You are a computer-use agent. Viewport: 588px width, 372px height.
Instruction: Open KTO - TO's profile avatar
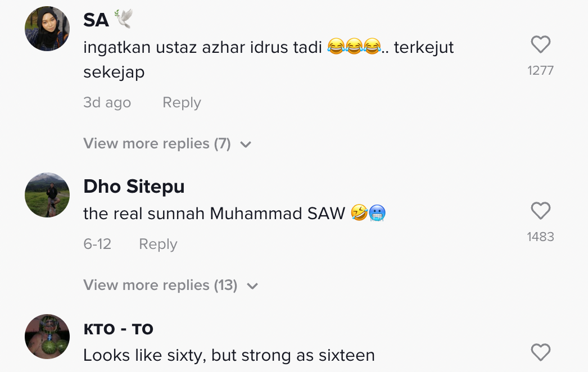[47, 337]
